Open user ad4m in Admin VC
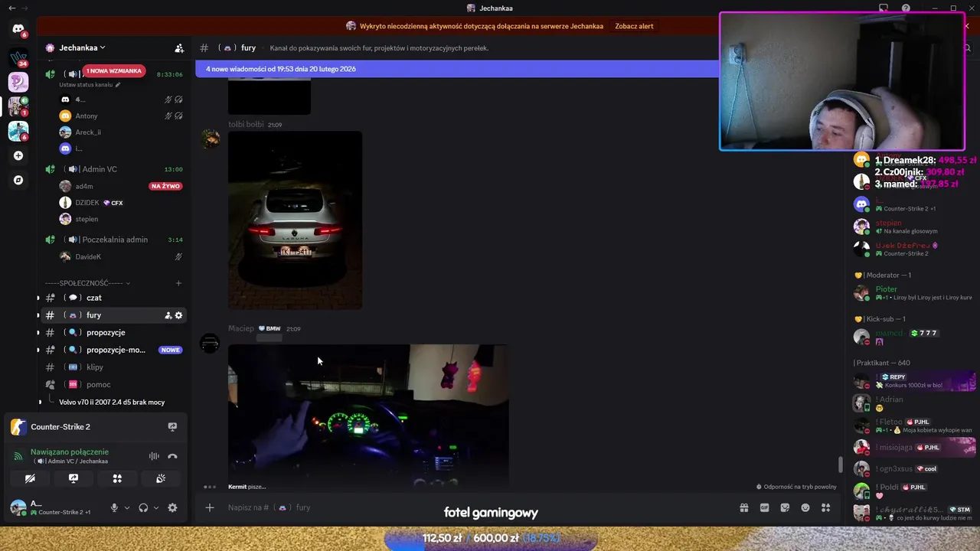This screenshot has height=551, width=980. click(121, 186)
